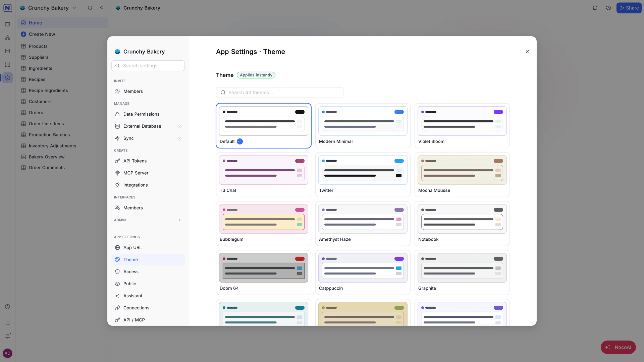
Task: Go to Home in sidebar
Action: 62,23
